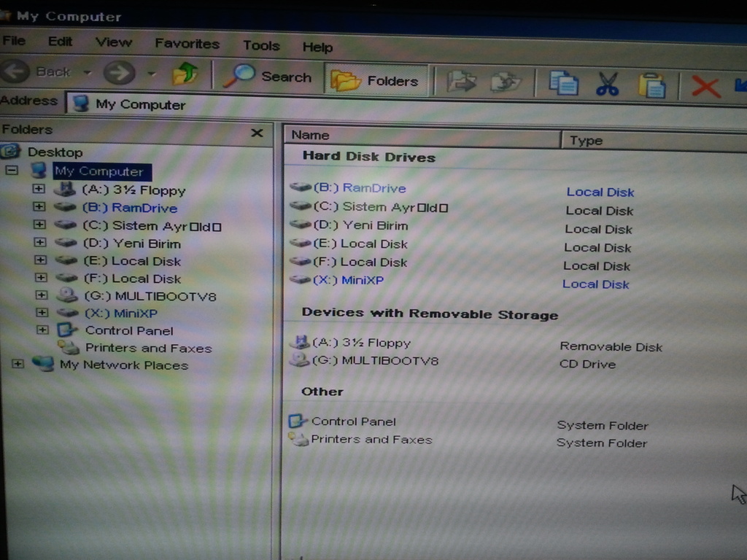Open the Edit menu
747x560 pixels.
pyautogui.click(x=60, y=42)
